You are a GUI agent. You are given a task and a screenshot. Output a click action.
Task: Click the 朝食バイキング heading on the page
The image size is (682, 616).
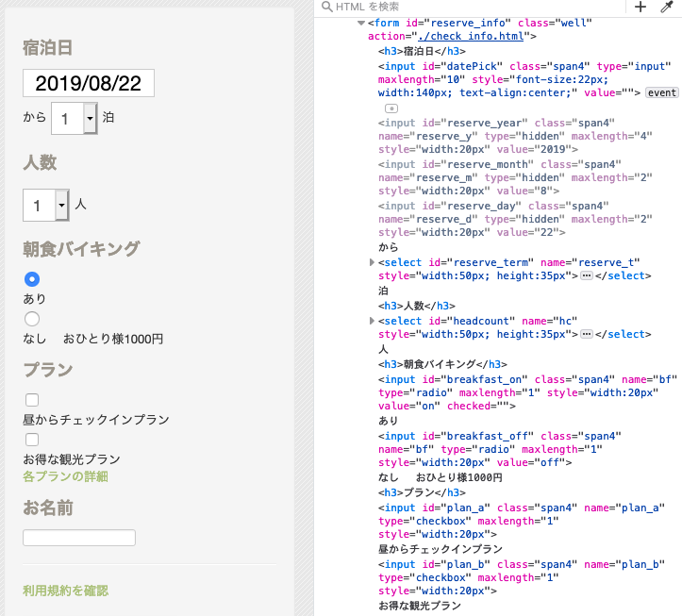(81, 249)
